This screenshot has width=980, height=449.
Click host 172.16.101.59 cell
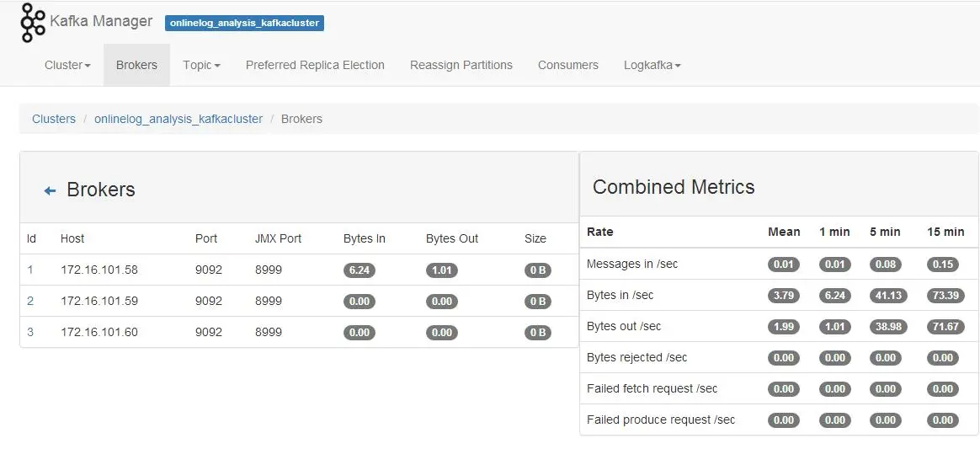tap(99, 302)
